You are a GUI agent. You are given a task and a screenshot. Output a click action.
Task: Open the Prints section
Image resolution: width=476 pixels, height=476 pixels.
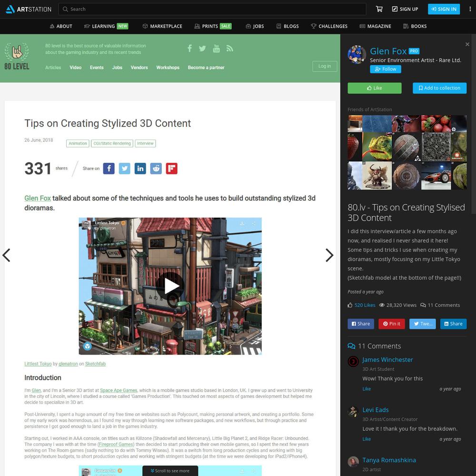[x=213, y=26]
